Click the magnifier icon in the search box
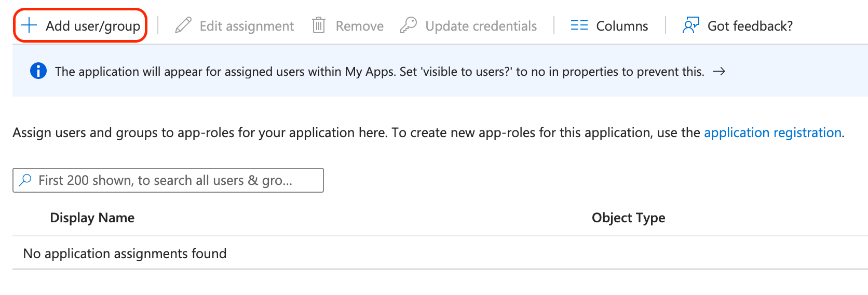 pos(25,180)
